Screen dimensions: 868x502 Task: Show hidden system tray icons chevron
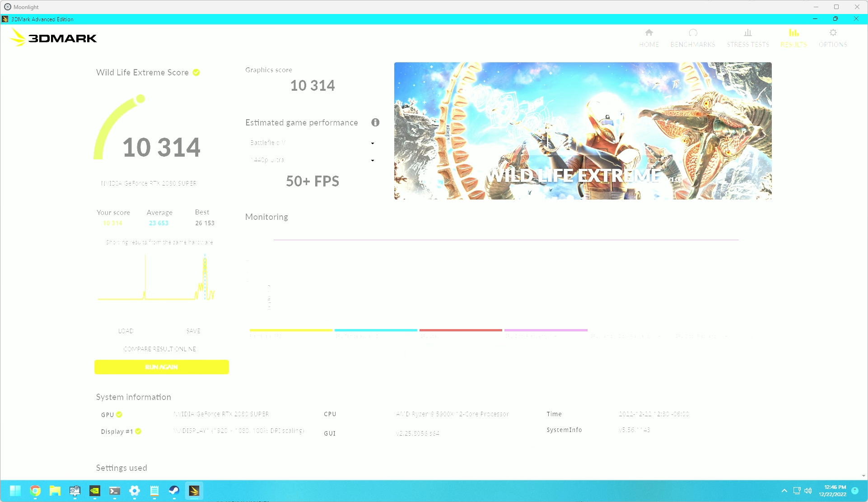coord(784,491)
